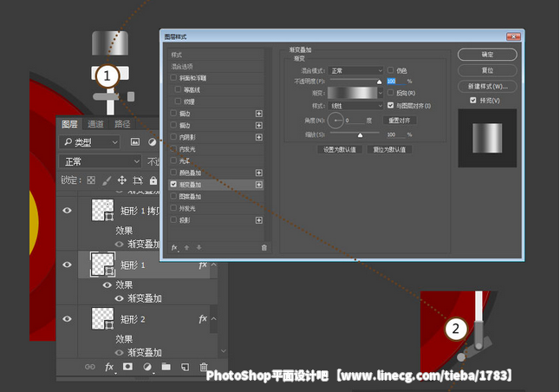The image size is (560, 392).
Task: Click the 复位 button
Action: click(x=487, y=70)
